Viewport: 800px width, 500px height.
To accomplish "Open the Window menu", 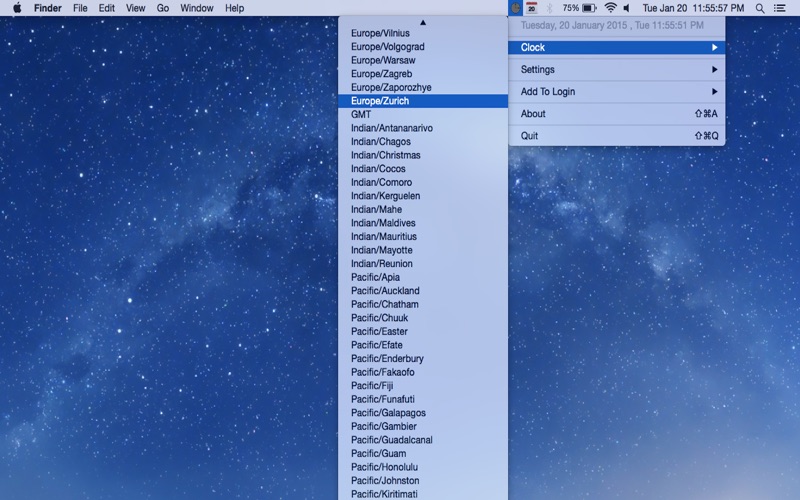I will click(196, 8).
